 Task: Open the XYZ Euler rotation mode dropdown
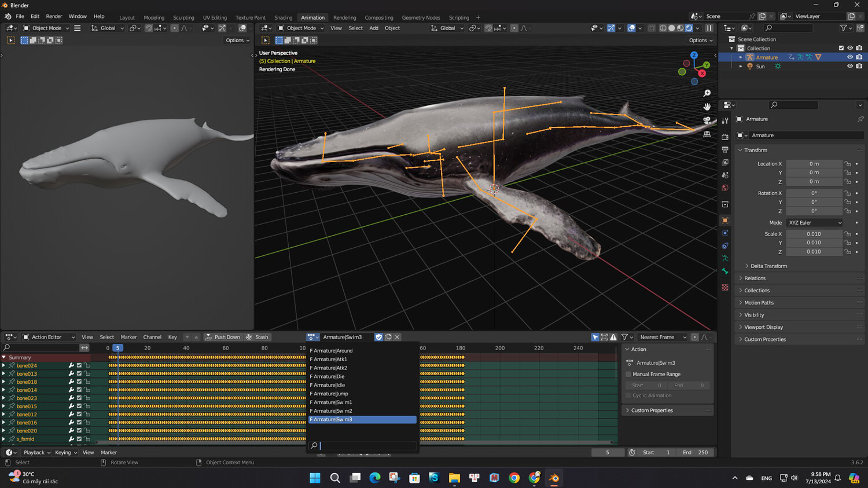(x=814, y=223)
